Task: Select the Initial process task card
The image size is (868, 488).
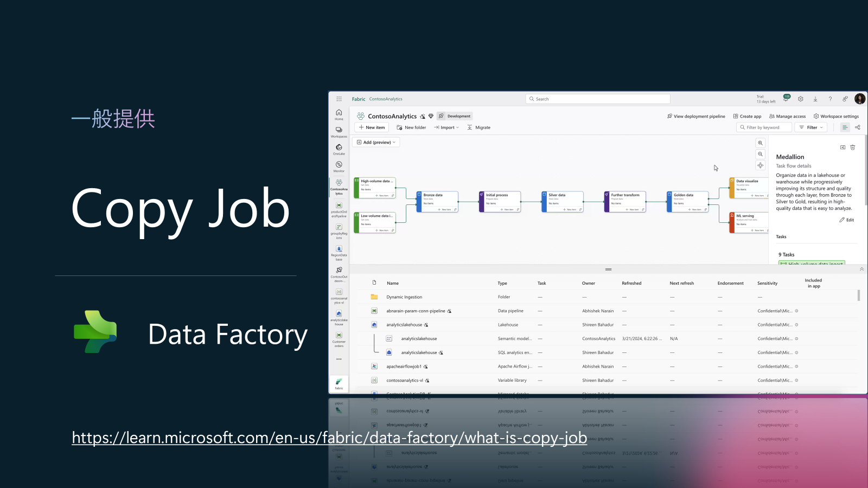Action: [x=500, y=202]
